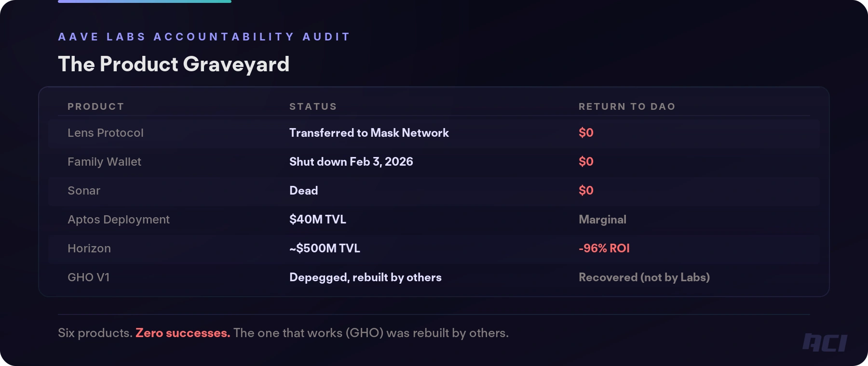Click the gradient accent bar at top
Viewport: 868px width, 366px height.
coord(145,1)
